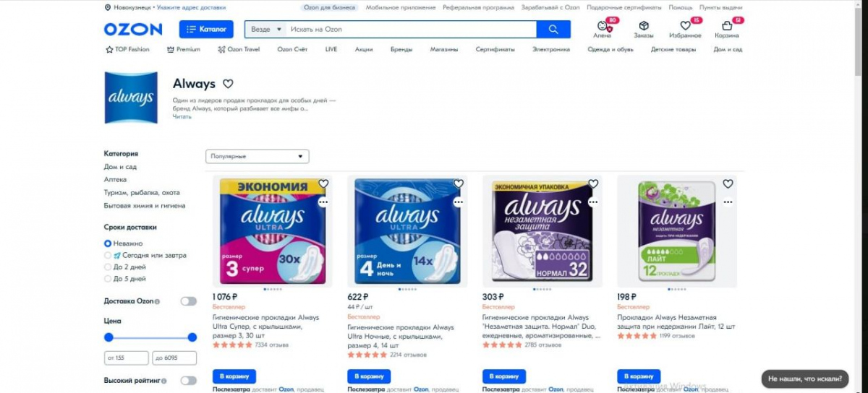Toggle the Доставка Ozon switch
This screenshot has height=393, width=868.
click(188, 301)
